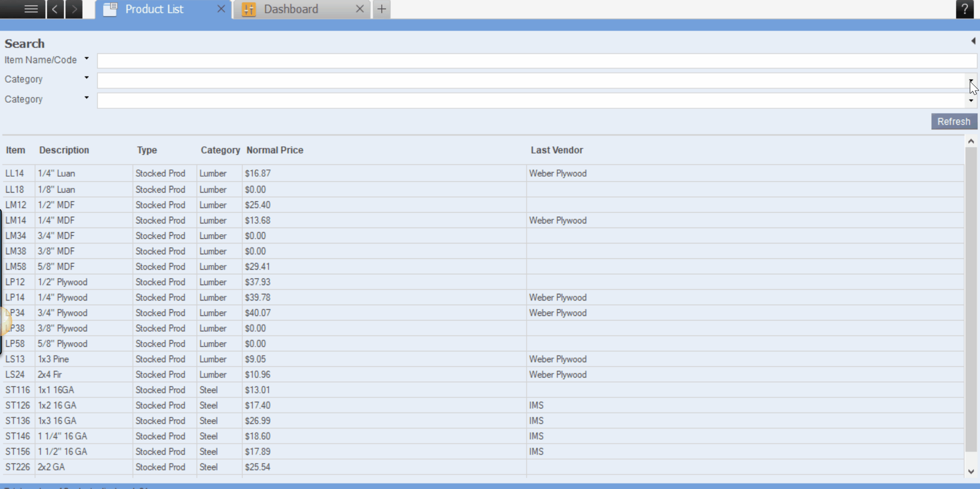Close the Dashboard tab
Viewport: 980px width, 489px height.
coord(360,9)
